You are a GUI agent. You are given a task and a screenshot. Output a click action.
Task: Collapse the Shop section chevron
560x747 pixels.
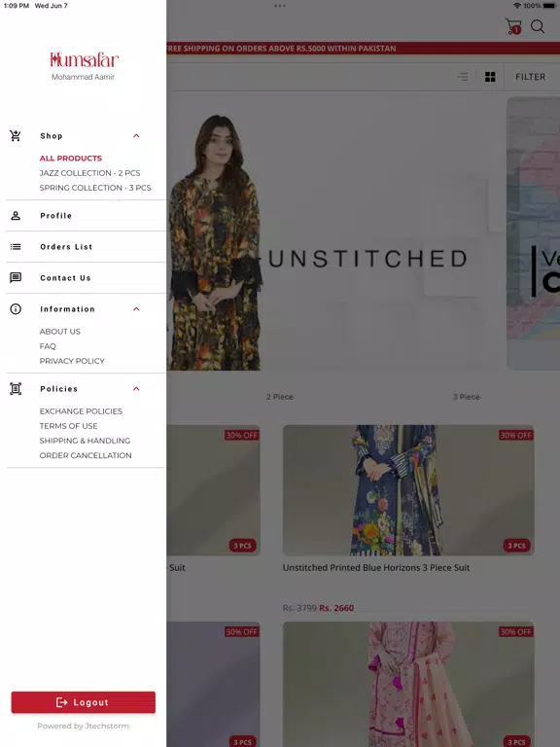coord(136,136)
